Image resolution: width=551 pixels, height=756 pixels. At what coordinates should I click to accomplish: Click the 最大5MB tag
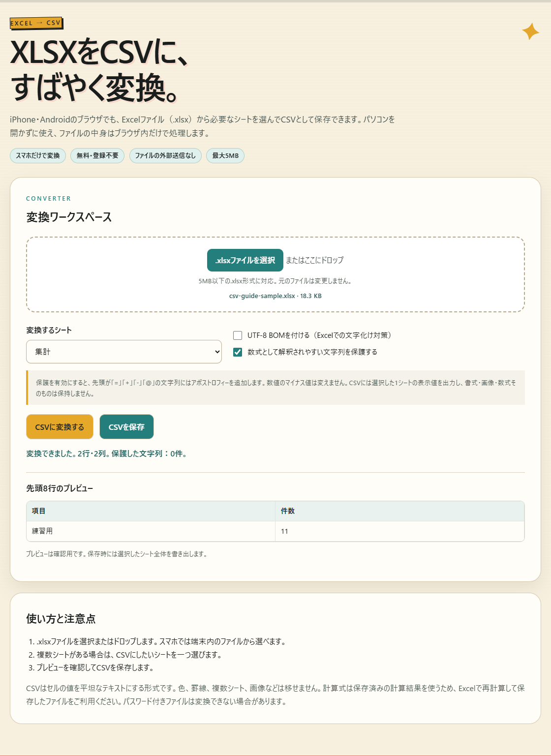(x=225, y=155)
